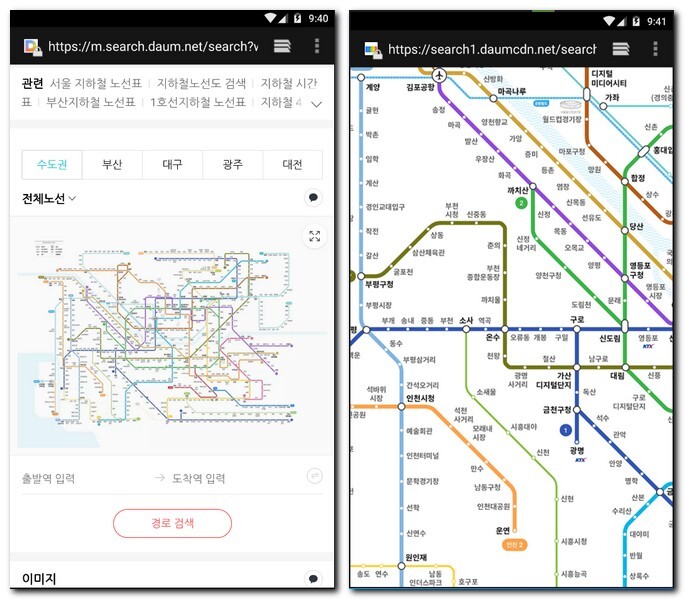Open browser overflow menu on Daum search page
This screenshot has height=600, width=686.
[317, 47]
